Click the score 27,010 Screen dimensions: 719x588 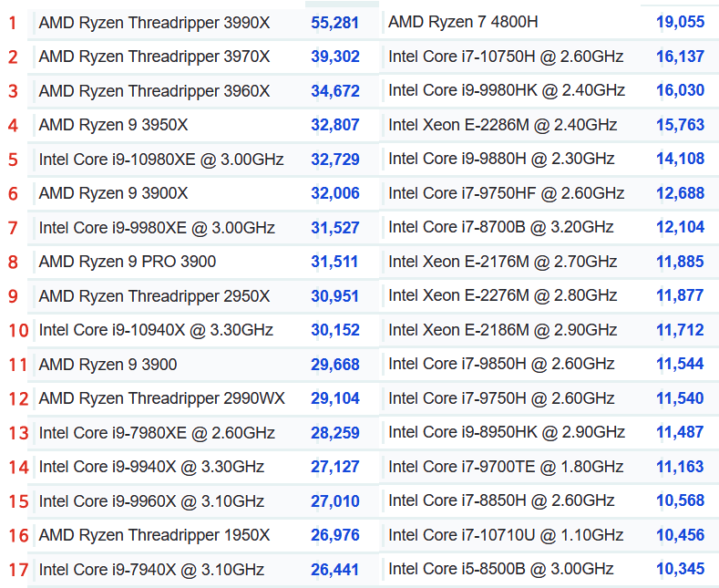pos(335,500)
